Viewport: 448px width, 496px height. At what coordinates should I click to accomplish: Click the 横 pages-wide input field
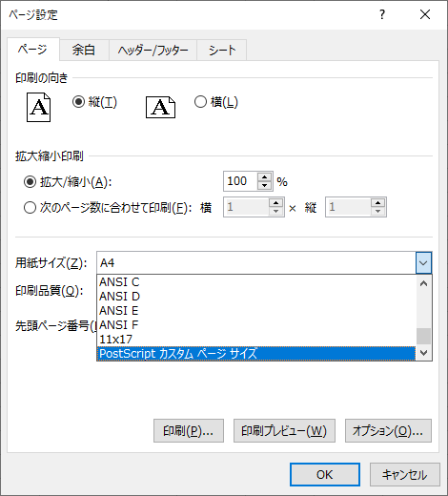247,207
